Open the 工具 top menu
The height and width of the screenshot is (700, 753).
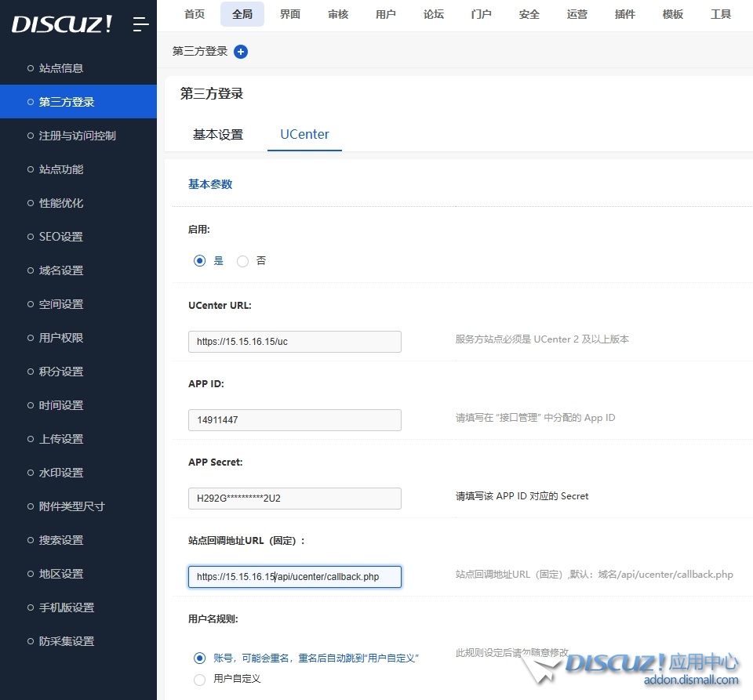coord(720,14)
